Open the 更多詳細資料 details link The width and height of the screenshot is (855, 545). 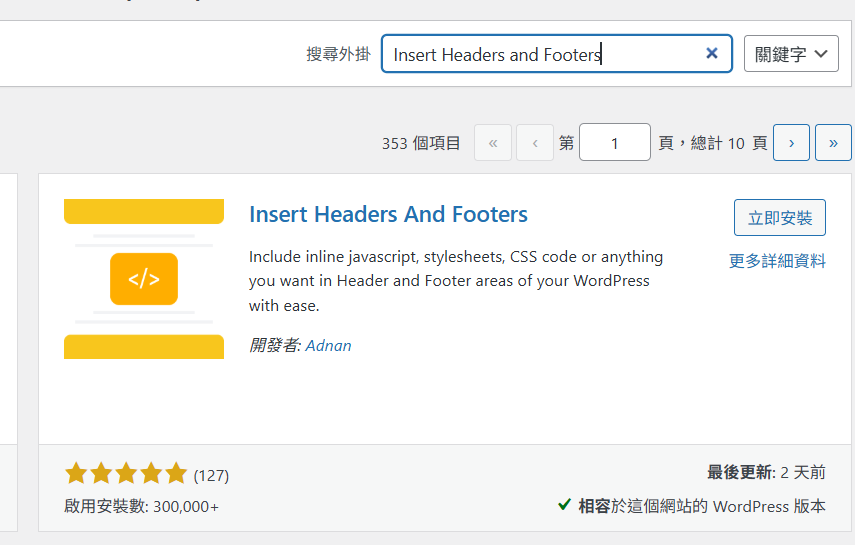pyautogui.click(x=777, y=261)
